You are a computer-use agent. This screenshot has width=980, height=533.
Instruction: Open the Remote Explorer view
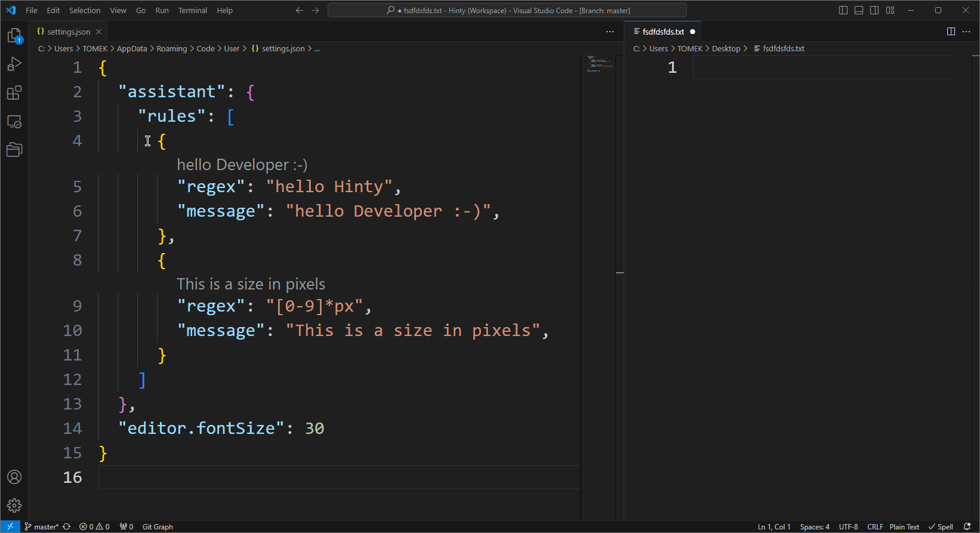[14, 122]
